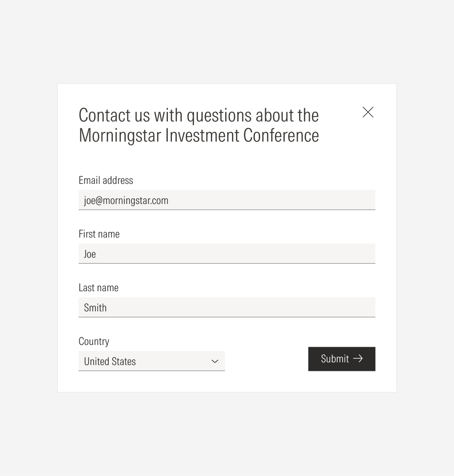Click the arrow icon on Submit
This screenshot has height=476, width=454.
(358, 358)
